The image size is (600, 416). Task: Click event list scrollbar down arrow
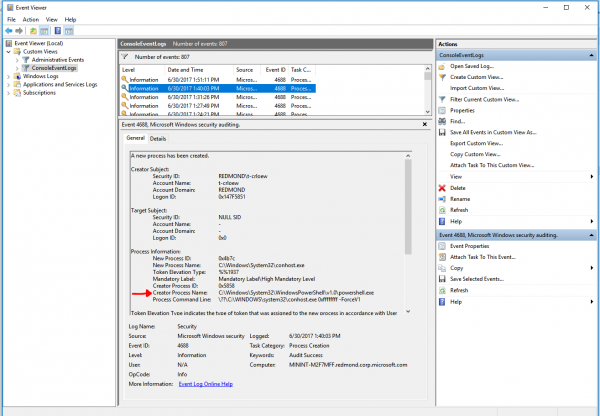point(427,112)
